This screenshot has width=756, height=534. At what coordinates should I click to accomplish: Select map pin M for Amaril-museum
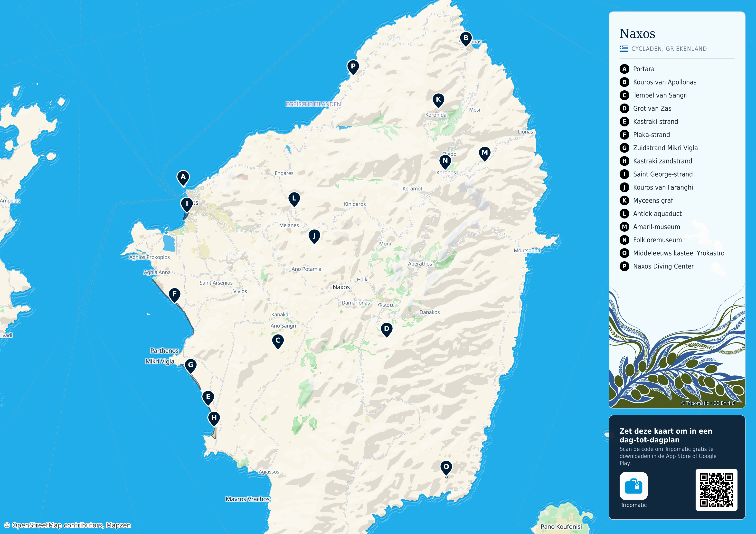[484, 153]
